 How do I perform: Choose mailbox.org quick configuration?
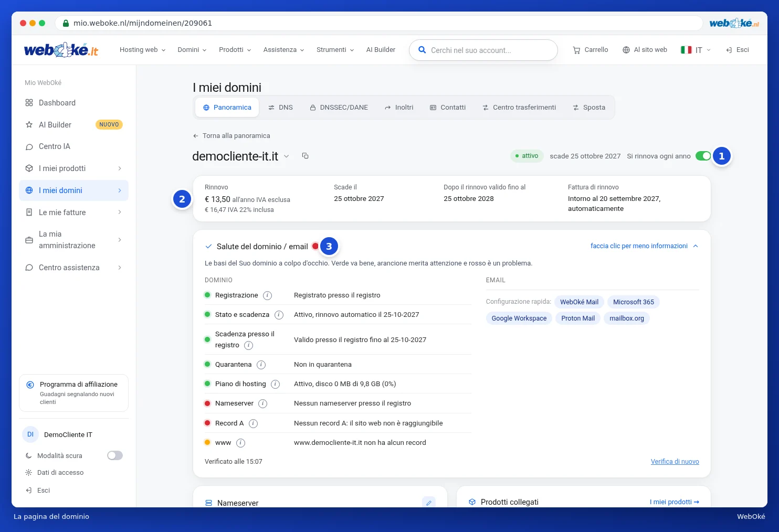pyautogui.click(x=627, y=318)
